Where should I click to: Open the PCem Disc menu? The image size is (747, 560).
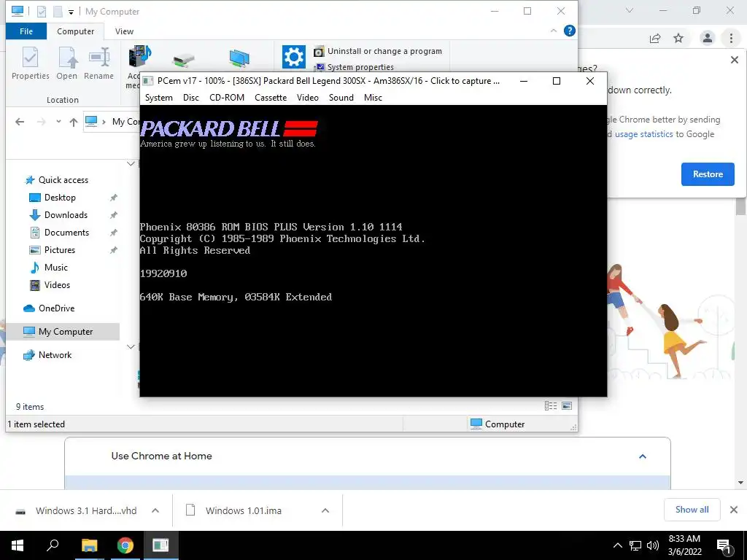(191, 98)
